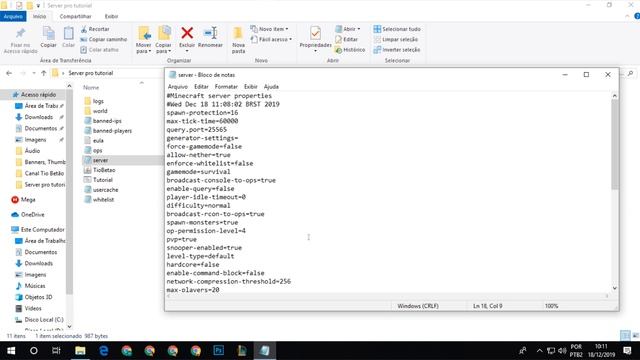640x360 pixels.
Task: Open Músicas in navigation pane
Action: click(x=31, y=286)
